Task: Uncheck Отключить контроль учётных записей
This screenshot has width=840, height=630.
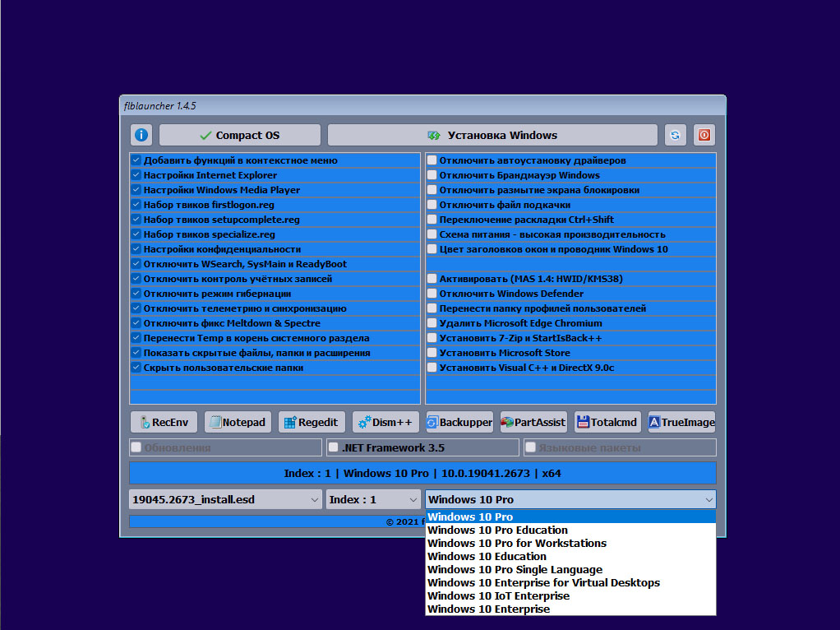Action: coord(136,279)
